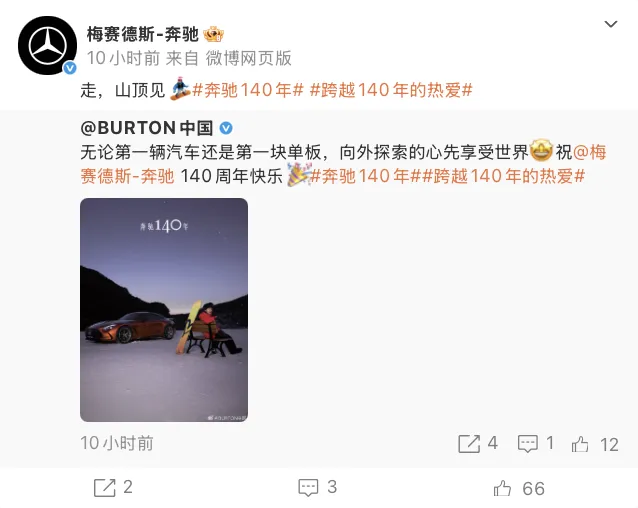Open the @BURTON中国 account link
This screenshot has height=508, width=638.
[x=147, y=128]
